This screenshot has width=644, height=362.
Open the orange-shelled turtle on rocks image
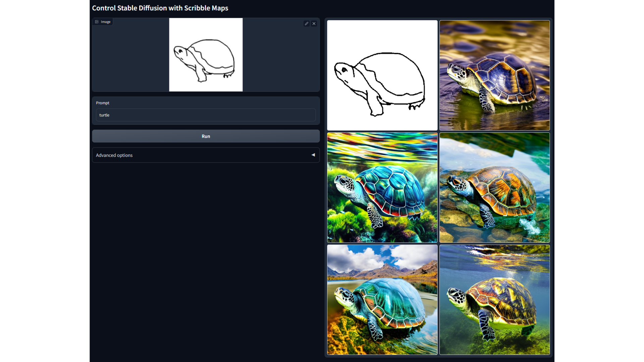[494, 187]
